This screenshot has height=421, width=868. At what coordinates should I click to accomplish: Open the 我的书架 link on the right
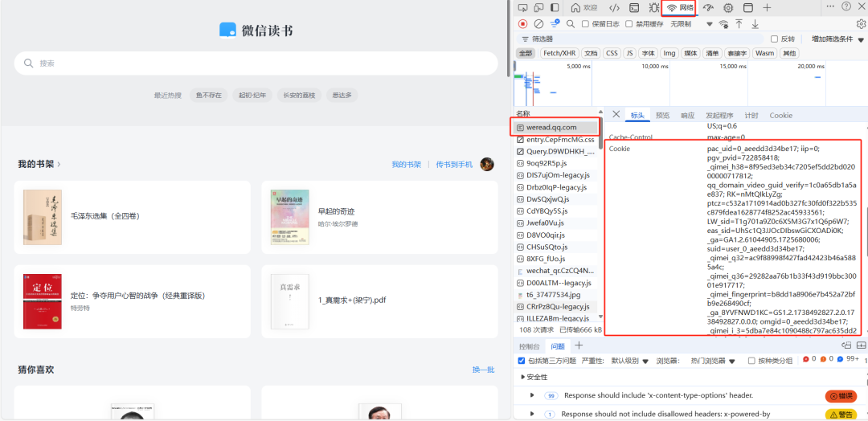coord(407,165)
